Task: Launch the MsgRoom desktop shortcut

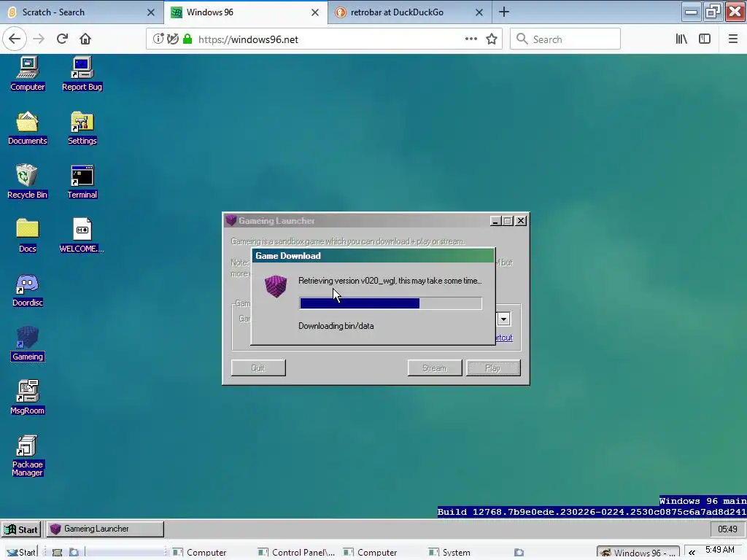Action: (x=27, y=397)
